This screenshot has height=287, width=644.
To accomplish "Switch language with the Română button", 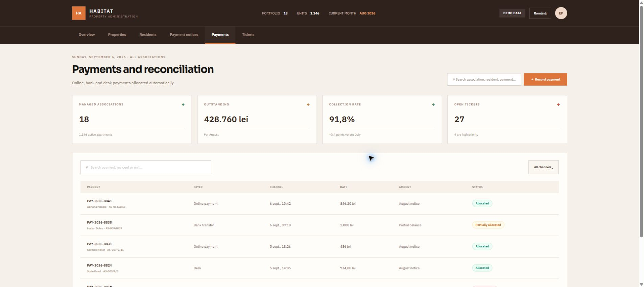I will pos(540,13).
